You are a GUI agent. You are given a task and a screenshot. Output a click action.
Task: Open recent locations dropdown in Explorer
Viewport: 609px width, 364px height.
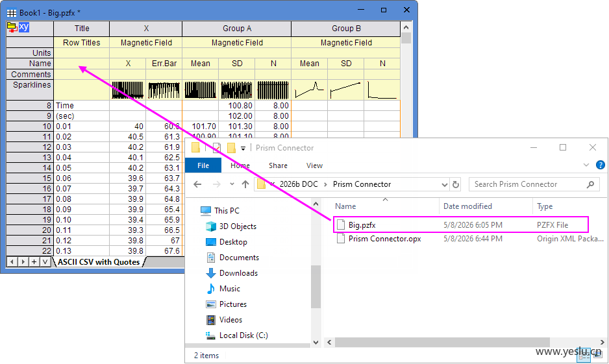[232, 184]
